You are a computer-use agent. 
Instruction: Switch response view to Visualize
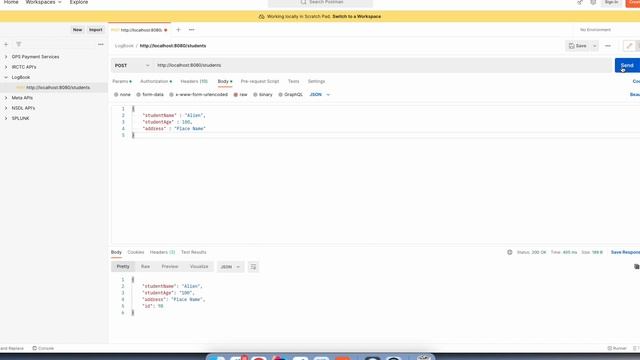199,267
